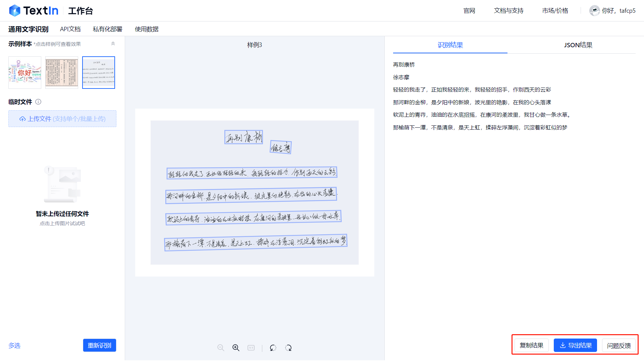Open the 问题反馈 feedback button
Viewport: 644px width, 362px height.
[x=619, y=345]
